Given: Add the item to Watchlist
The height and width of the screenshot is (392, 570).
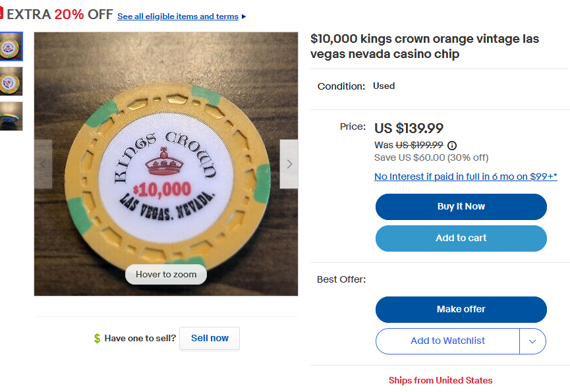Looking at the screenshot, I should pos(447,341).
